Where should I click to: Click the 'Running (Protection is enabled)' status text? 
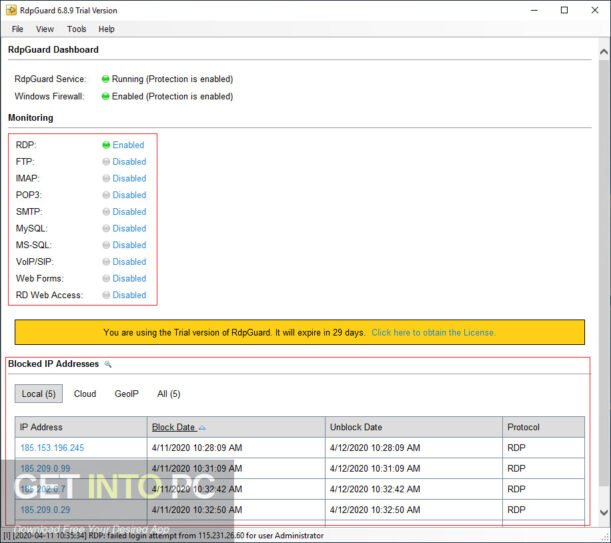point(172,79)
